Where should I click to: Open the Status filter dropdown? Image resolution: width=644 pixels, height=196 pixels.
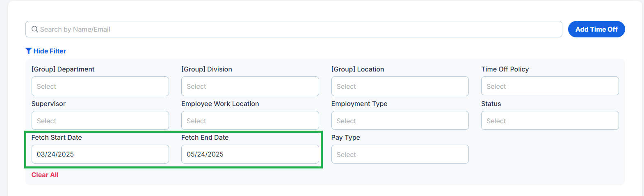(550, 121)
